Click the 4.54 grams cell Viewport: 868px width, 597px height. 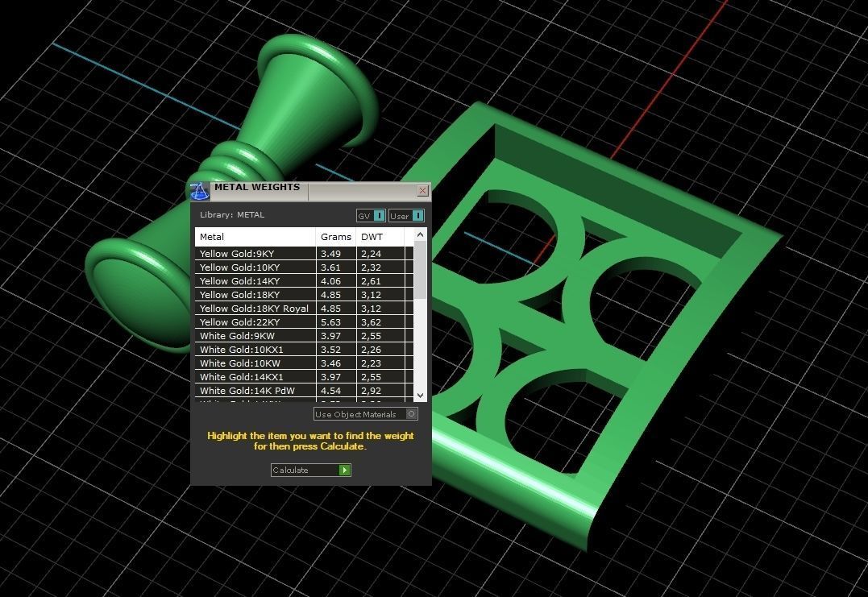pyautogui.click(x=336, y=391)
